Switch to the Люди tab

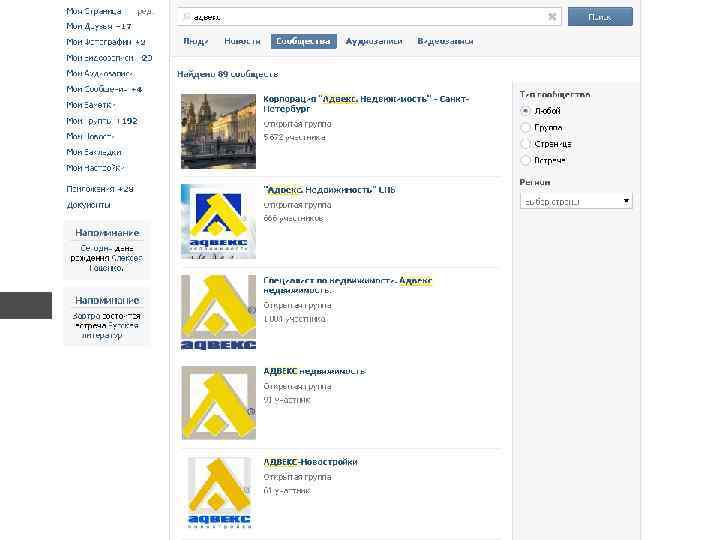click(x=196, y=41)
